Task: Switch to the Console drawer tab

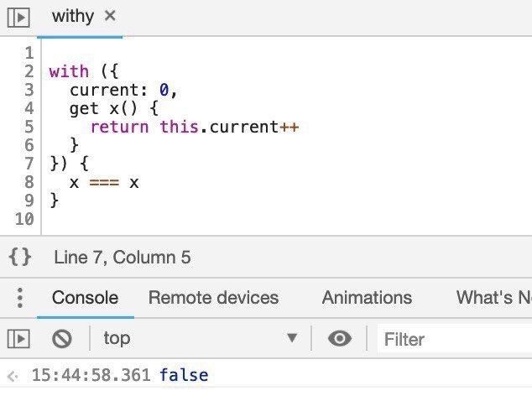Action: [x=85, y=297]
